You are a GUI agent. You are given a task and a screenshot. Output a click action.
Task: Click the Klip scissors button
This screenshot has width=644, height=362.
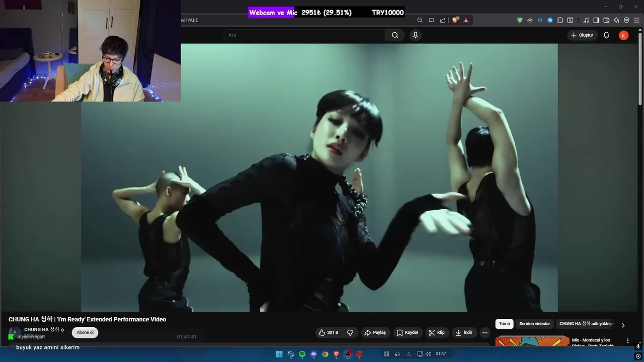click(437, 332)
